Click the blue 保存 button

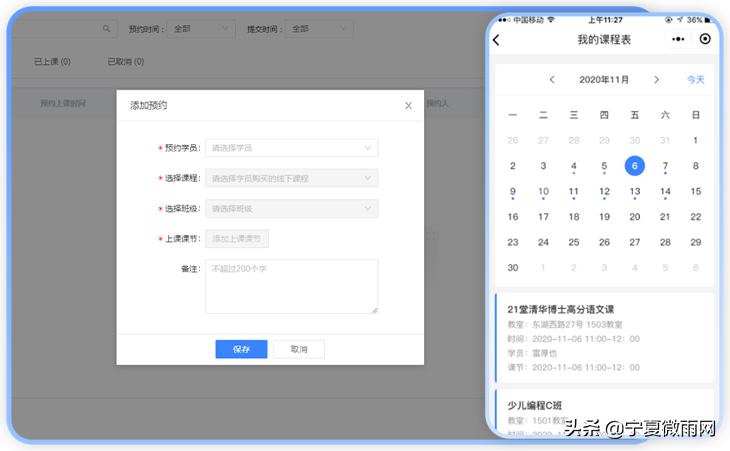(x=241, y=349)
